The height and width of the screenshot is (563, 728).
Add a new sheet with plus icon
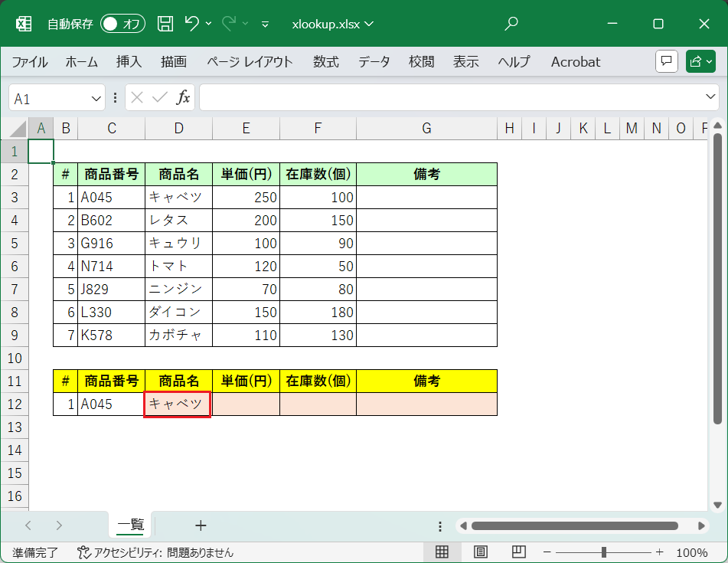201,525
